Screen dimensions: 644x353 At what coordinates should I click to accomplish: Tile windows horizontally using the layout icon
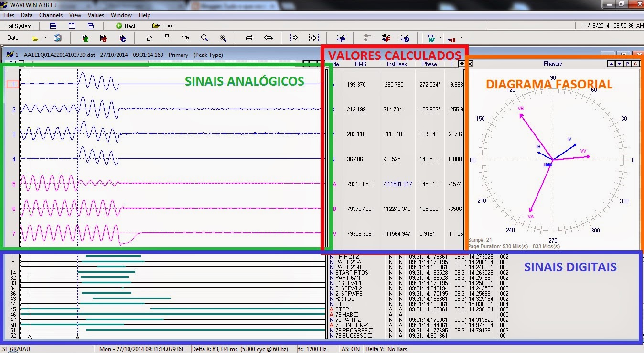click(x=54, y=26)
